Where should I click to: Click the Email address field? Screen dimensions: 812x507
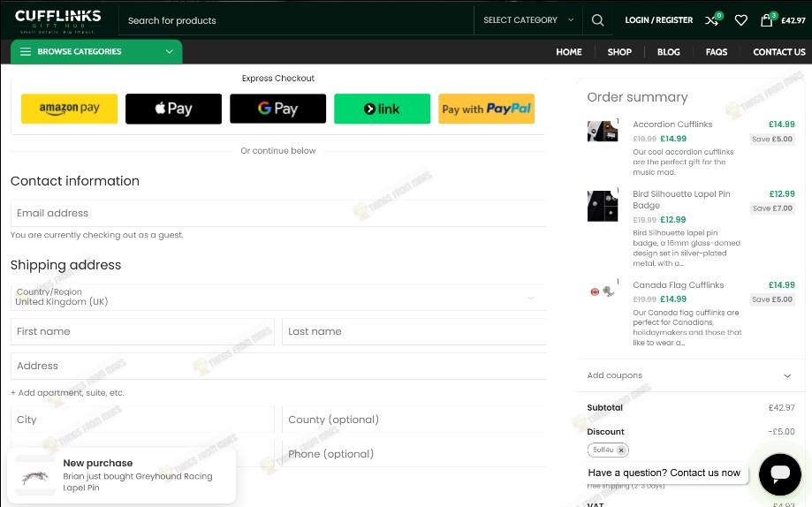coord(278,214)
